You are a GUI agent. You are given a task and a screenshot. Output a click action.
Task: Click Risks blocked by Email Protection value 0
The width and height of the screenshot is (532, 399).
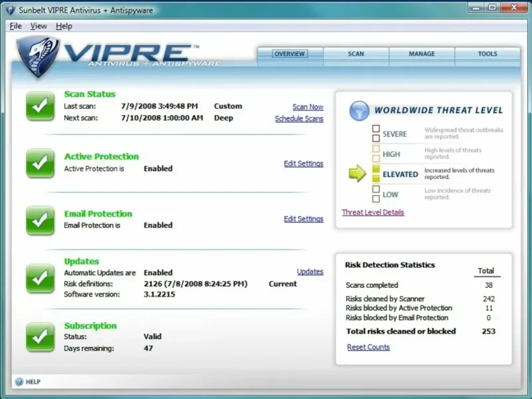(x=489, y=318)
